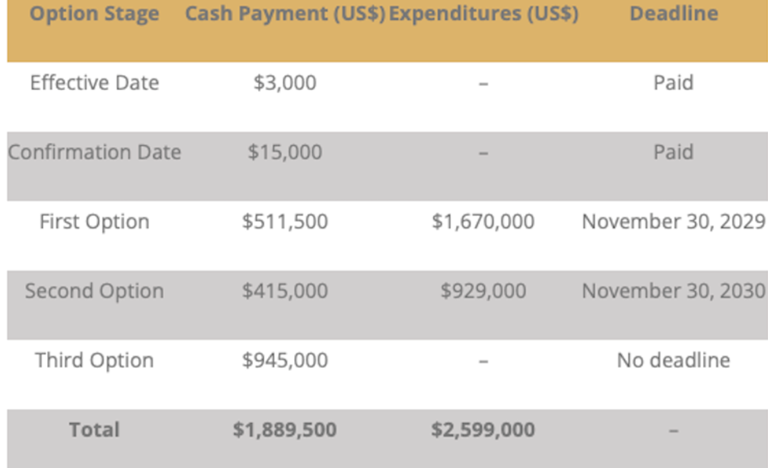Screen dimensions: 768x468
Task: Click the Second Option row label
Action: point(94,291)
